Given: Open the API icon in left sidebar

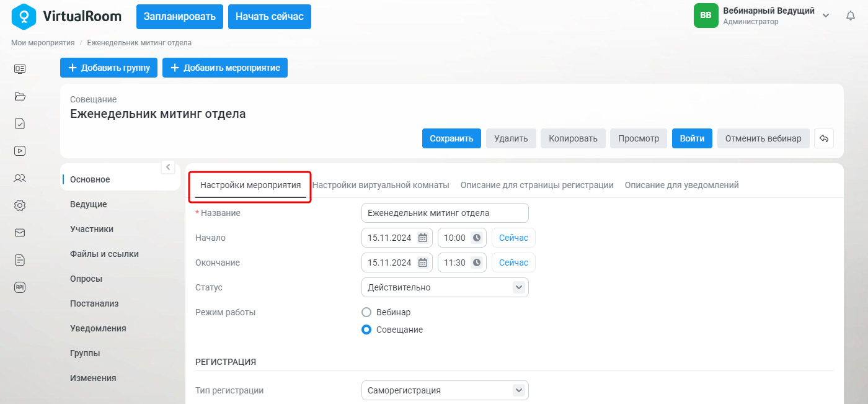Looking at the screenshot, I should (20, 287).
